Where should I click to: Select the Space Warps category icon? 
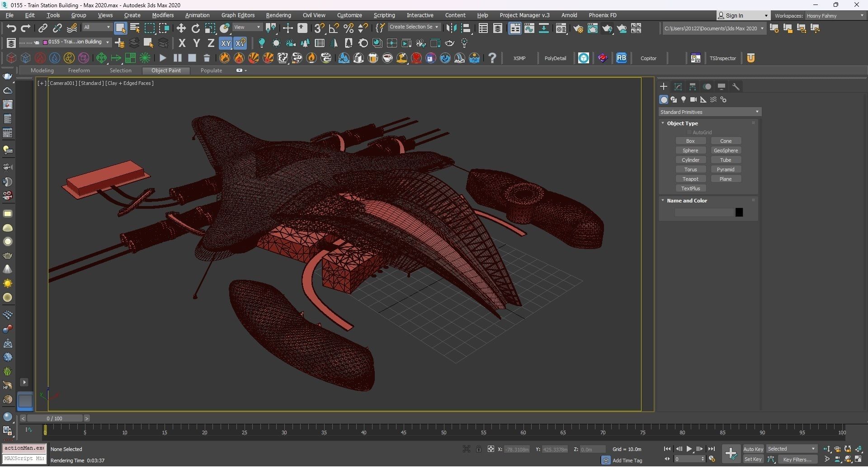pos(713,100)
